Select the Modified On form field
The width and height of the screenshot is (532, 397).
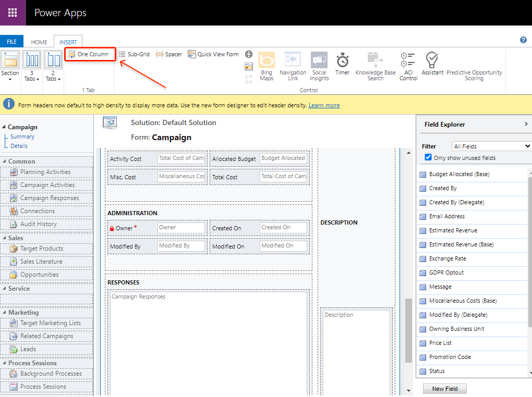pyautogui.click(x=260, y=246)
